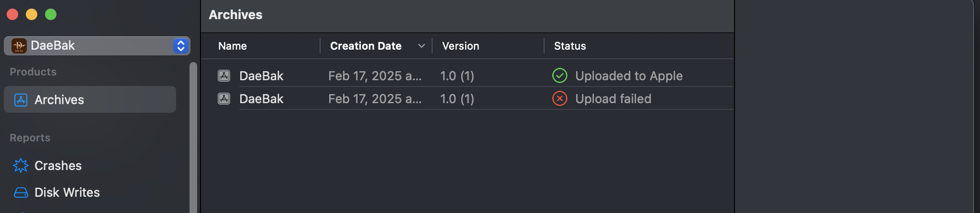Click the sidebar vertical scrollbar
This screenshot has height=213, width=980.
(193, 138)
